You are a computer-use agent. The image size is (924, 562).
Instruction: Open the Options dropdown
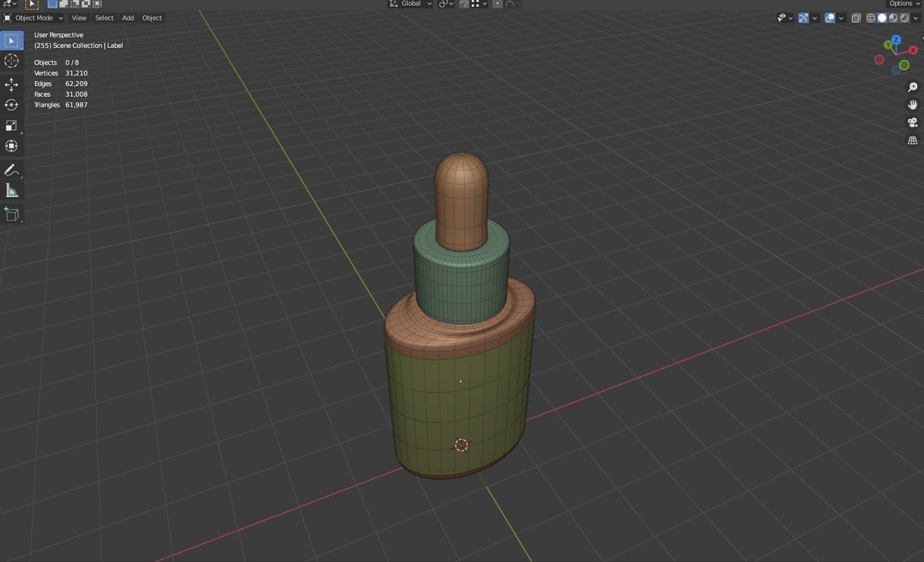904,4
